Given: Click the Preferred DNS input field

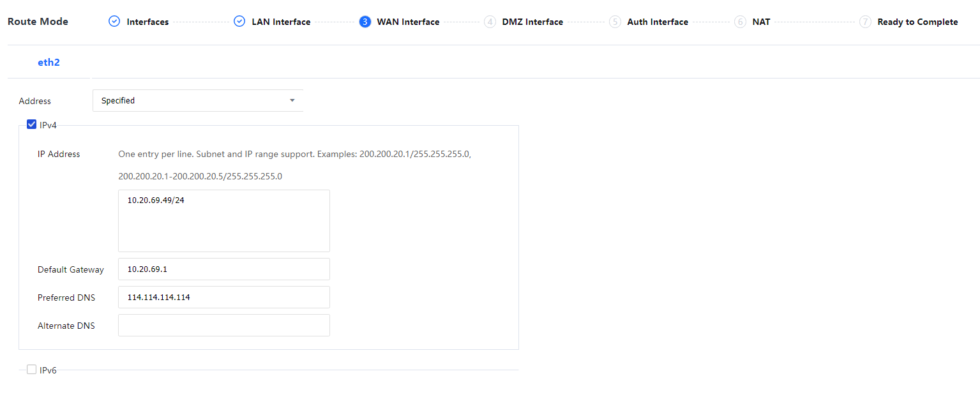Looking at the screenshot, I should coord(223,297).
